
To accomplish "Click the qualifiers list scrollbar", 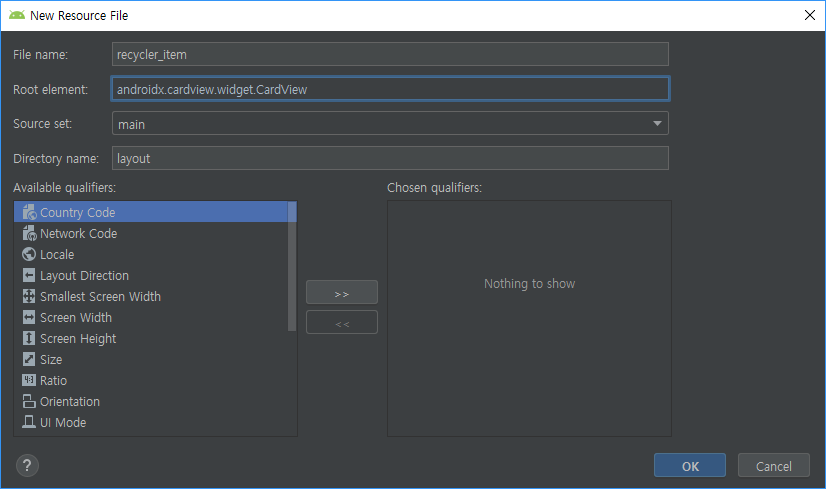I will pyautogui.click(x=292, y=266).
